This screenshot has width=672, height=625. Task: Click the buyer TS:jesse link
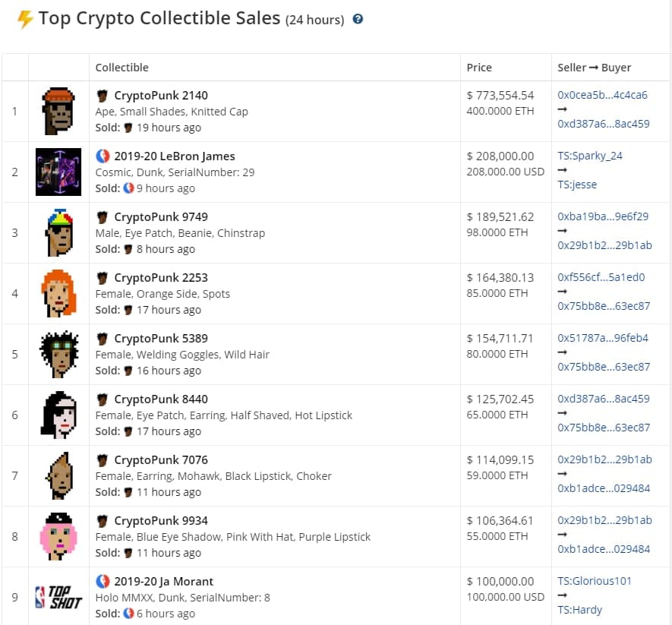click(576, 185)
